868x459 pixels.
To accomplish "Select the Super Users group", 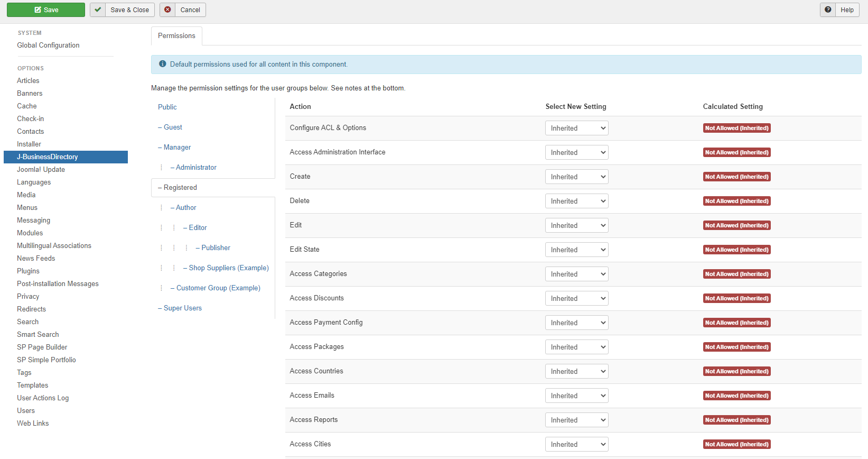I will coord(183,308).
